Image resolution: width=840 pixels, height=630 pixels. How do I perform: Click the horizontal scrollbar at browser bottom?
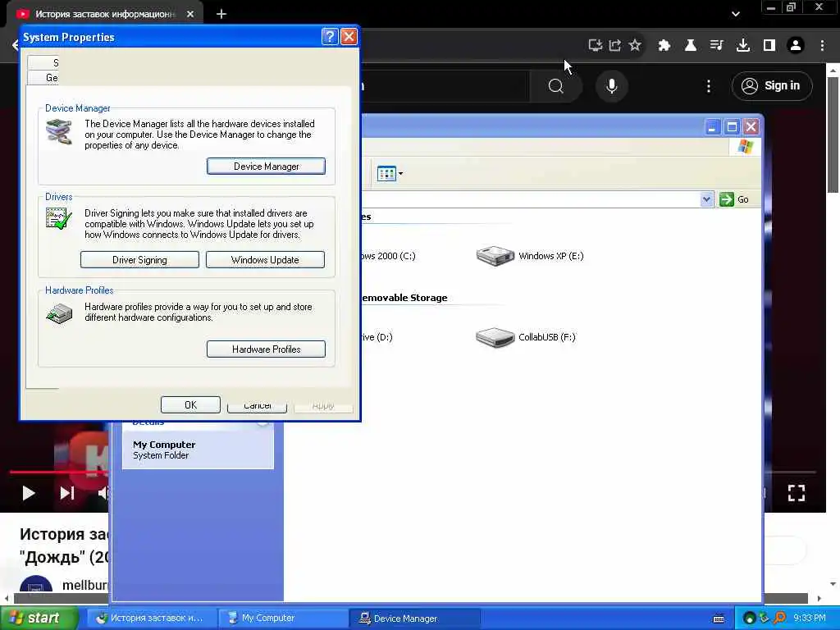tap(411, 598)
